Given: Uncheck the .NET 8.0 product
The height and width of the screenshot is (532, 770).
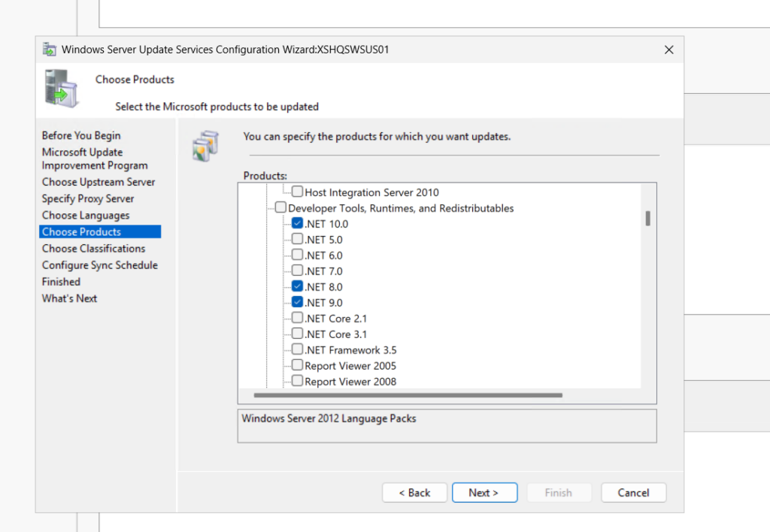Looking at the screenshot, I should pos(297,286).
